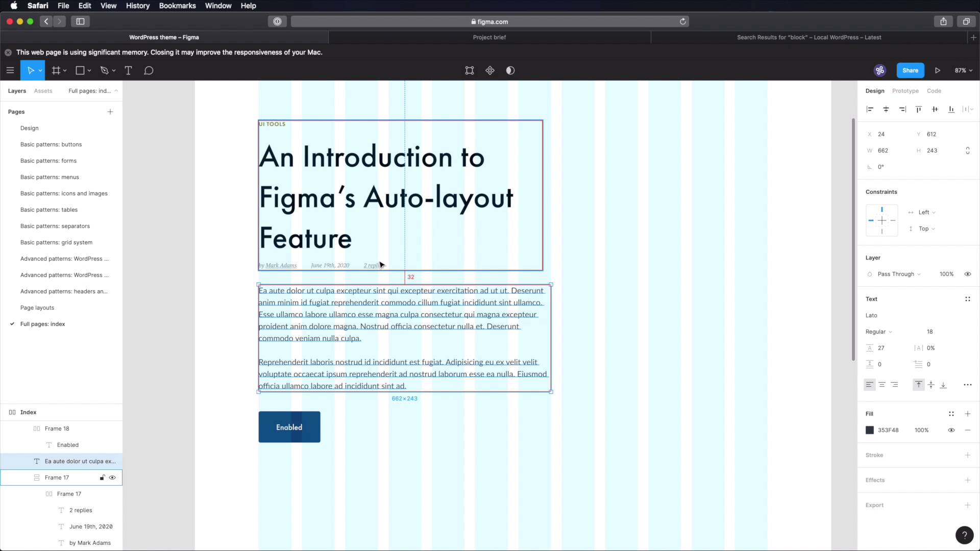Select the Comment tool
The width and height of the screenshot is (980, 551).
click(x=149, y=70)
